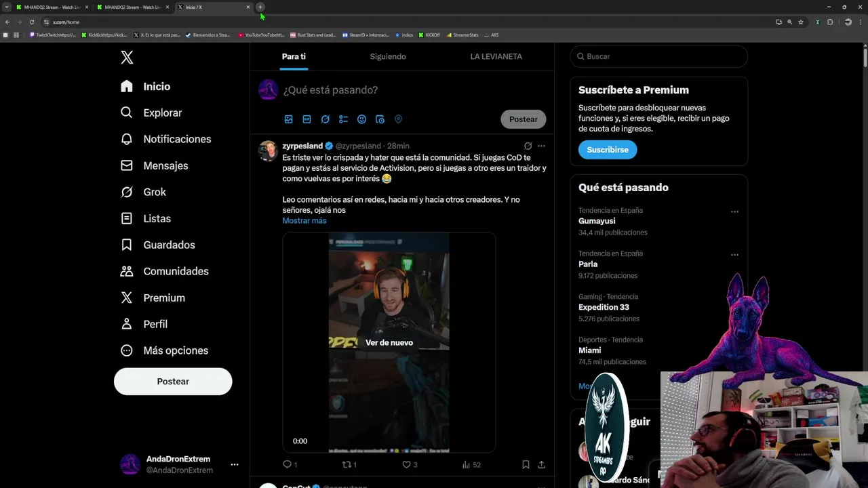This screenshot has width=868, height=488.
Task: Switch to the first MHANDO2 Stream tab
Action: point(52,7)
